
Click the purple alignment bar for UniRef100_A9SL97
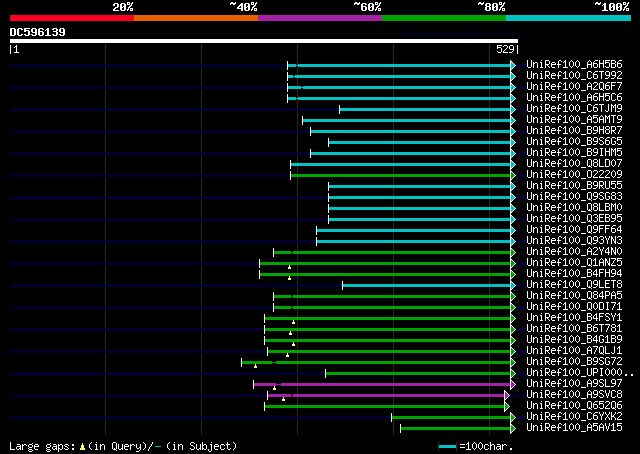tap(382, 385)
